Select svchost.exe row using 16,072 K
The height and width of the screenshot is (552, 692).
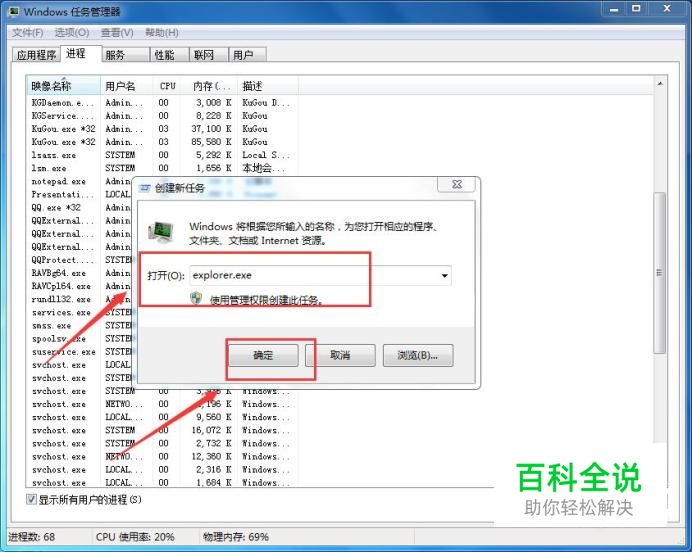coord(161,430)
